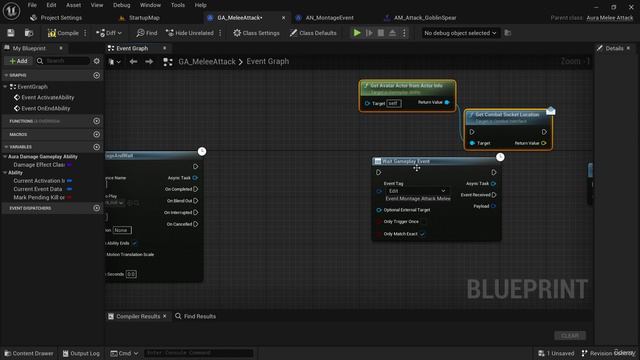Screen dimensions: 640x360
Task: Click Event Received output exec pin
Action: pos(494,195)
